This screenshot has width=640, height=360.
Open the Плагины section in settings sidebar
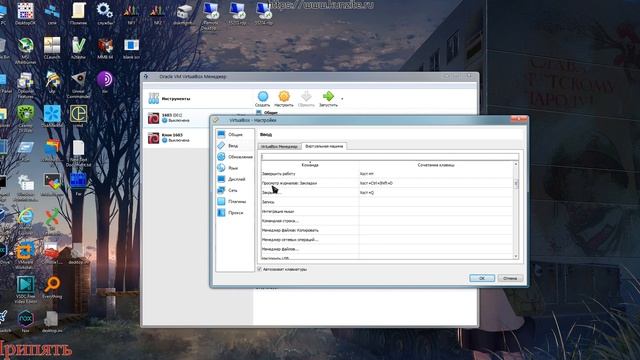[234, 201]
